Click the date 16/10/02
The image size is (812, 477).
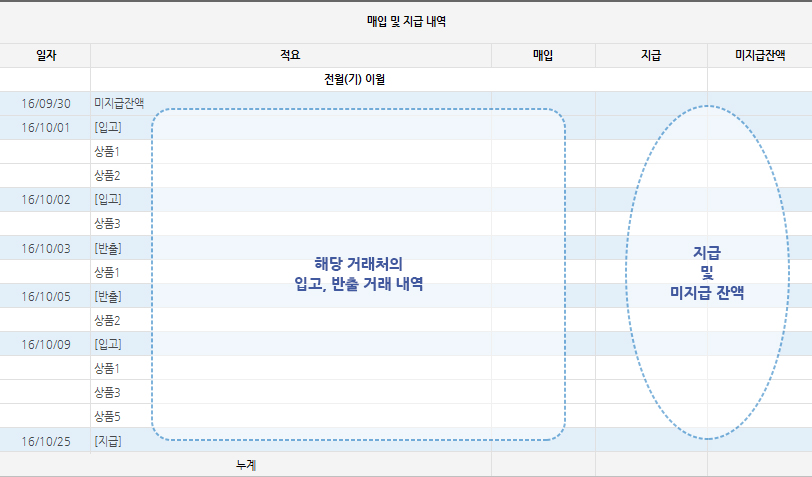(46, 199)
